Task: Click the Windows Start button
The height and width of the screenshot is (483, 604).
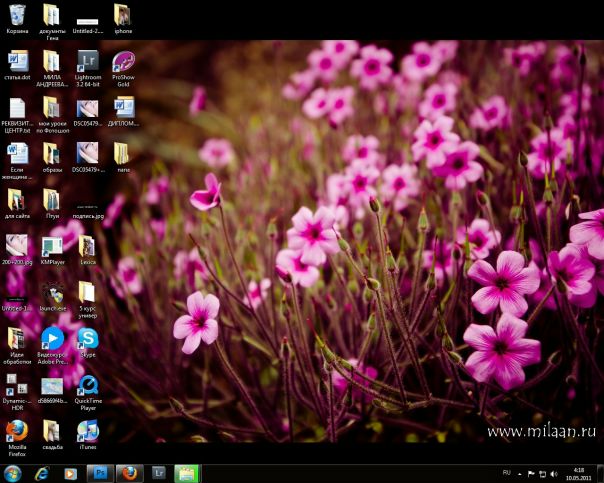Action: click(x=13, y=473)
